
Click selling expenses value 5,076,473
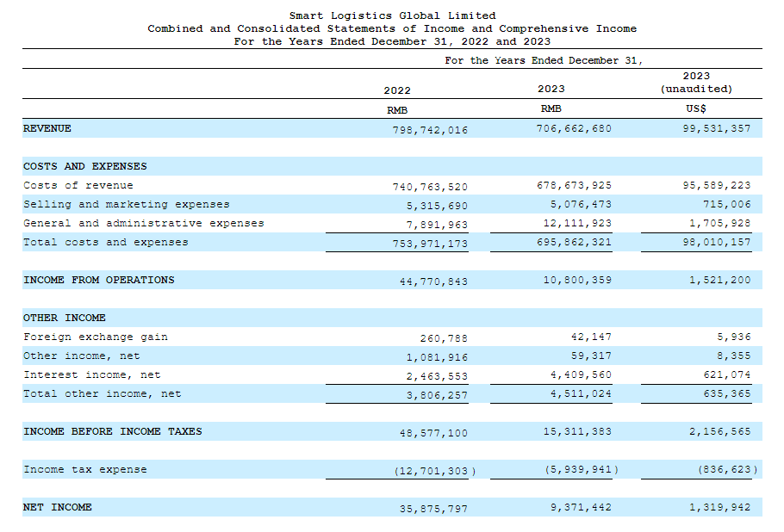coord(581,204)
